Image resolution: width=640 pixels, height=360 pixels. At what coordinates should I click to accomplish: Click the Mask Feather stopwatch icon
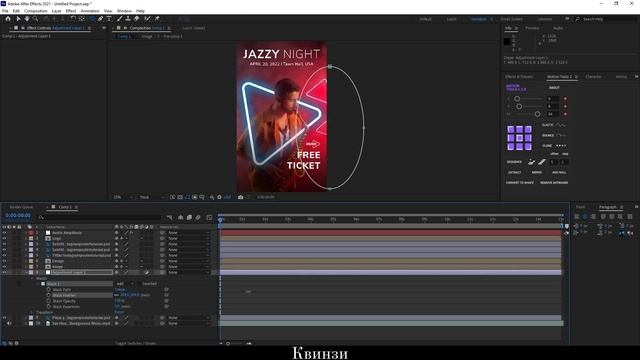(x=49, y=295)
